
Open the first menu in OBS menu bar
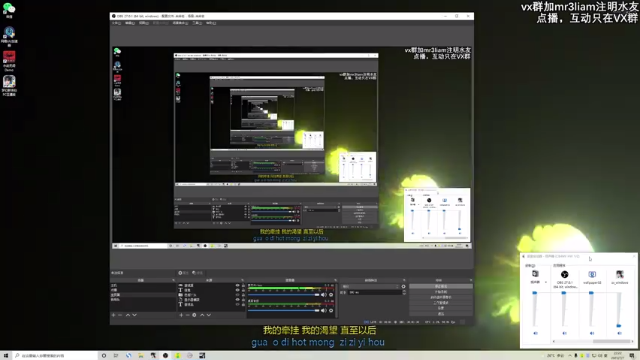click(116, 23)
